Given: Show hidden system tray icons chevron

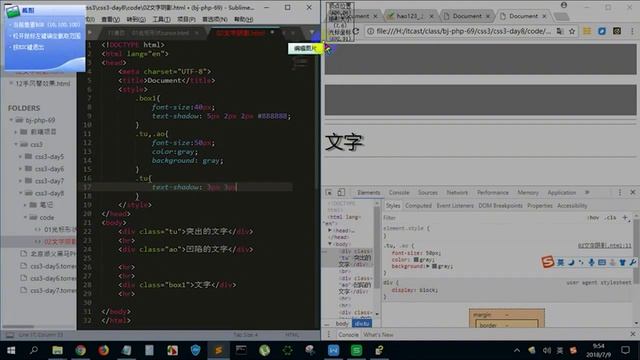Looking at the screenshot, I should click(517, 350).
